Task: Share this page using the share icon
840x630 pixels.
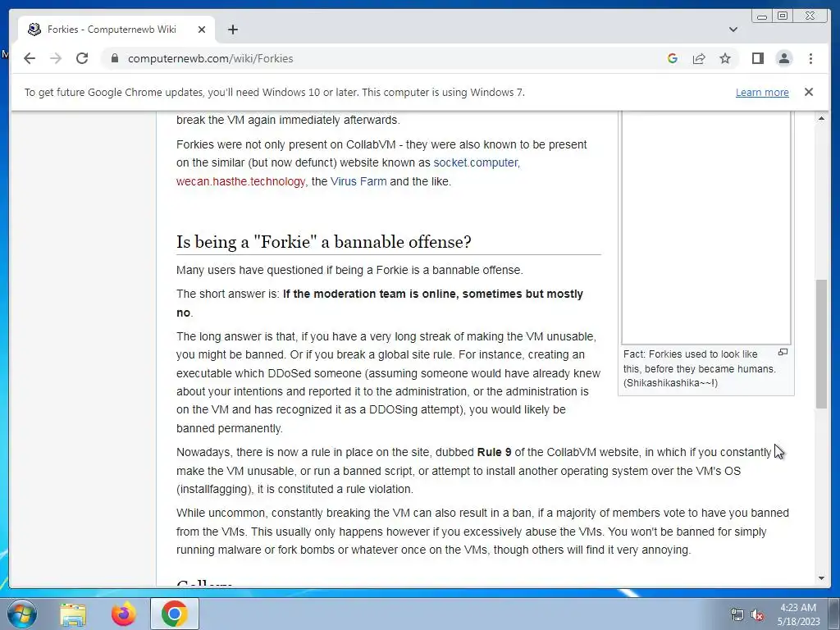Action: (x=699, y=58)
